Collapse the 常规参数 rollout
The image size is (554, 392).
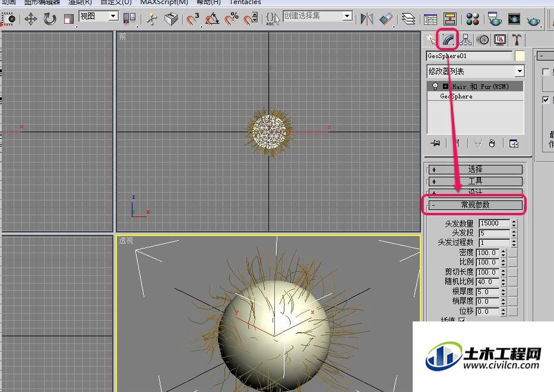click(476, 205)
